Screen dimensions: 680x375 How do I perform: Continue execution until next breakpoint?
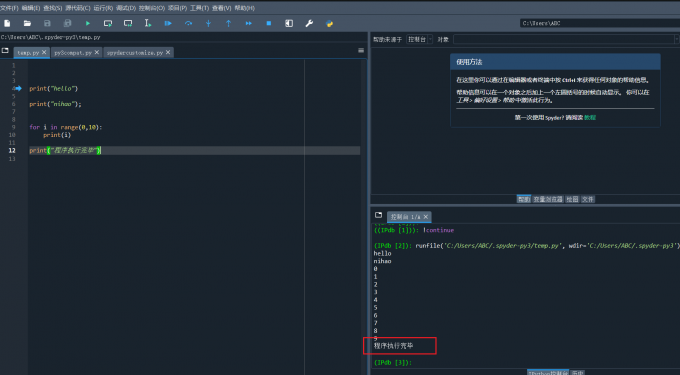point(248,23)
